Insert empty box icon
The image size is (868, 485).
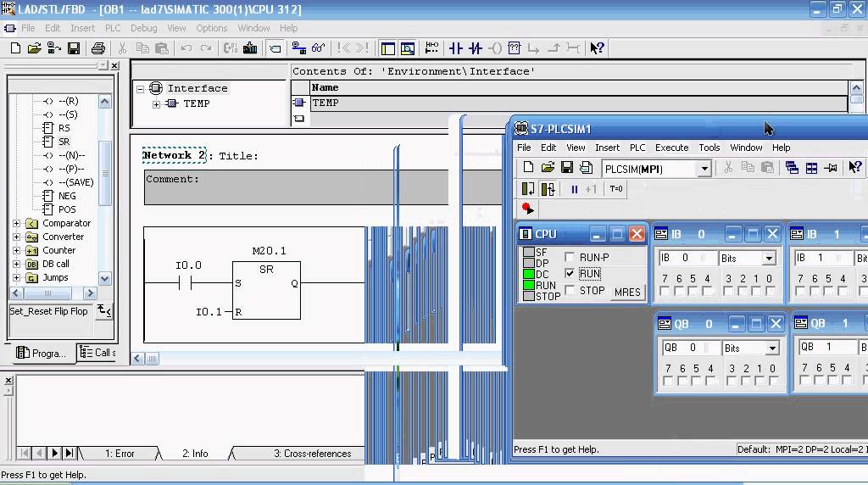coord(515,48)
